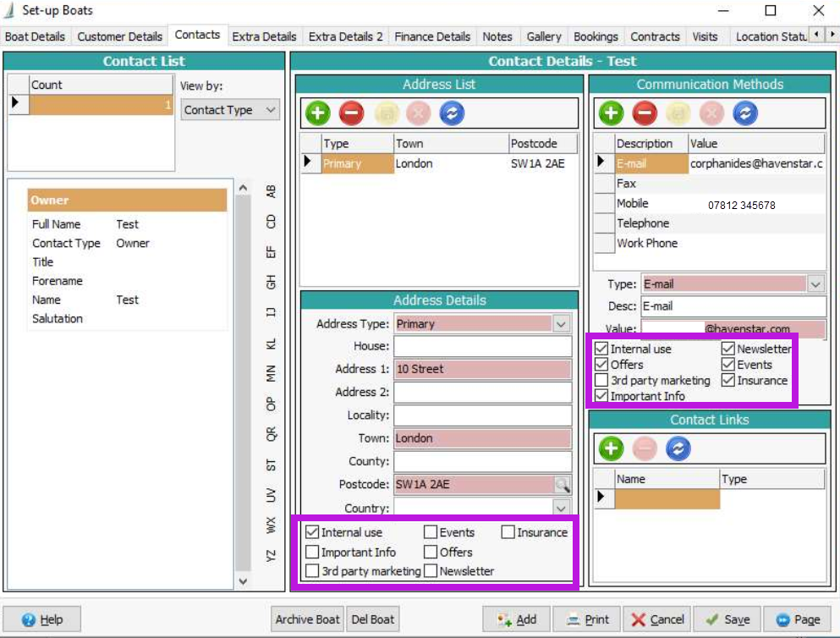Click the postcode lookup magnifier icon
840x638 pixels.
(x=562, y=485)
